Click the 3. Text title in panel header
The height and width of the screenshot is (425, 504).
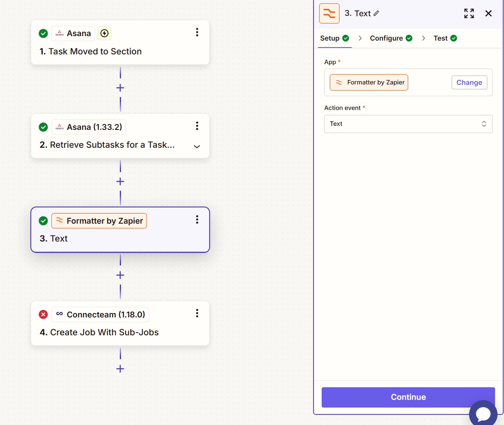pos(357,13)
